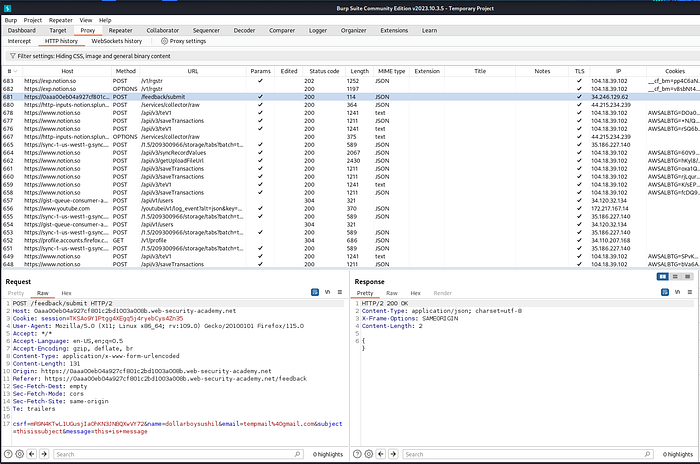Switch to the Extensions tab
Viewport: 700px width, 464px height.
pos(394,30)
